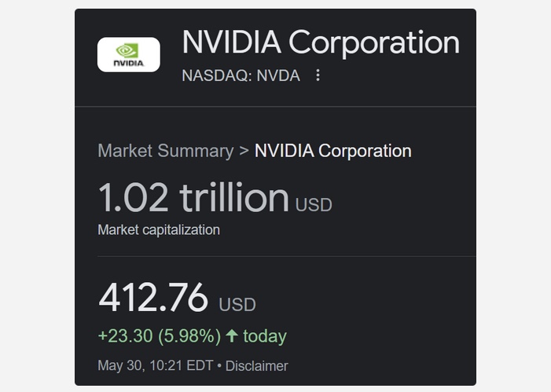The width and height of the screenshot is (551, 392).
Task: Click the 1.02 trillion market cap value
Action: (x=193, y=197)
